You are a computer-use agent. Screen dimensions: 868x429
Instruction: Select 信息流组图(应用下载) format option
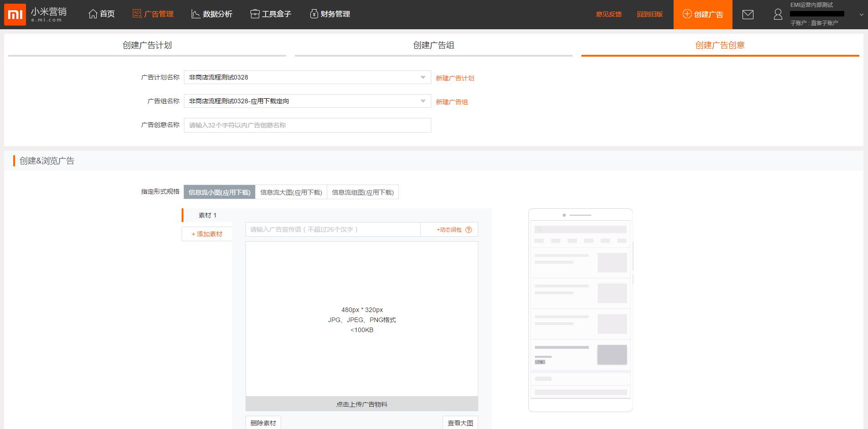[x=363, y=192]
